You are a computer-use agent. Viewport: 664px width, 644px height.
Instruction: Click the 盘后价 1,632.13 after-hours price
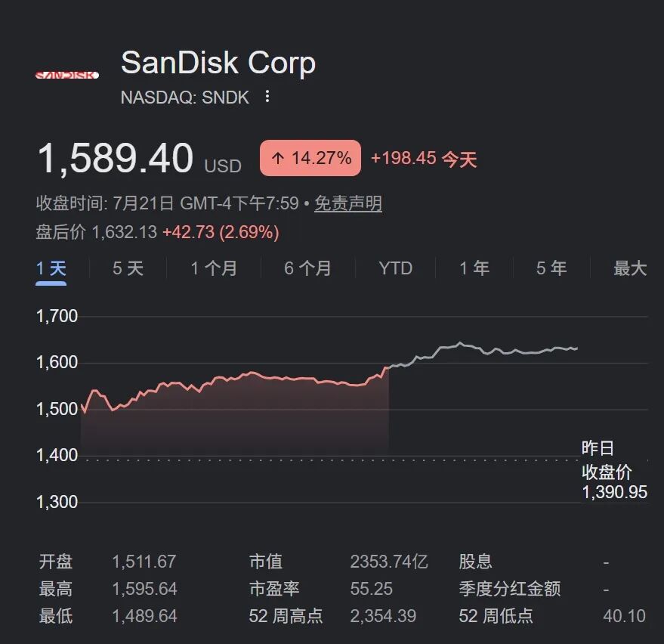pos(124,232)
